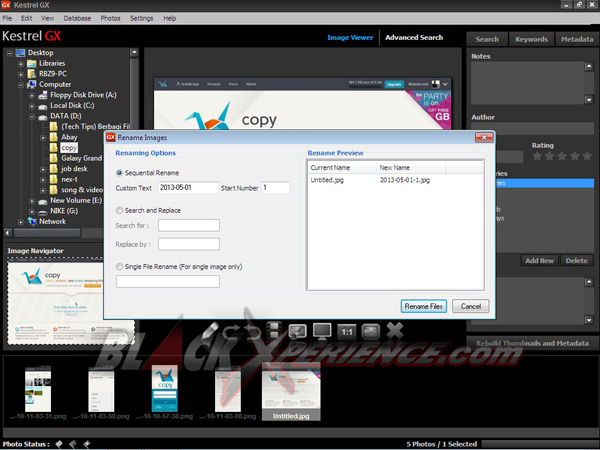This screenshot has height=450, width=600.
Task: Expand the Libraries tree node
Action: pyautogui.click(x=20, y=63)
